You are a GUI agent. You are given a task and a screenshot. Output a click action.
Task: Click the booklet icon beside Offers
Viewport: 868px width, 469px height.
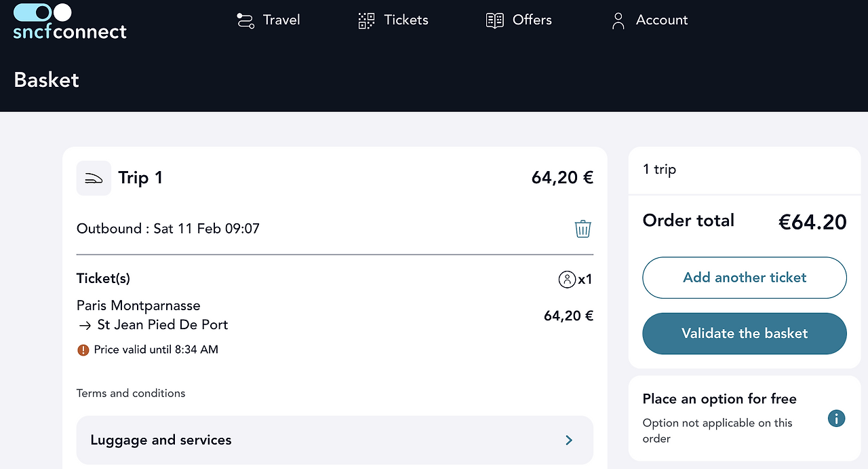pos(495,20)
